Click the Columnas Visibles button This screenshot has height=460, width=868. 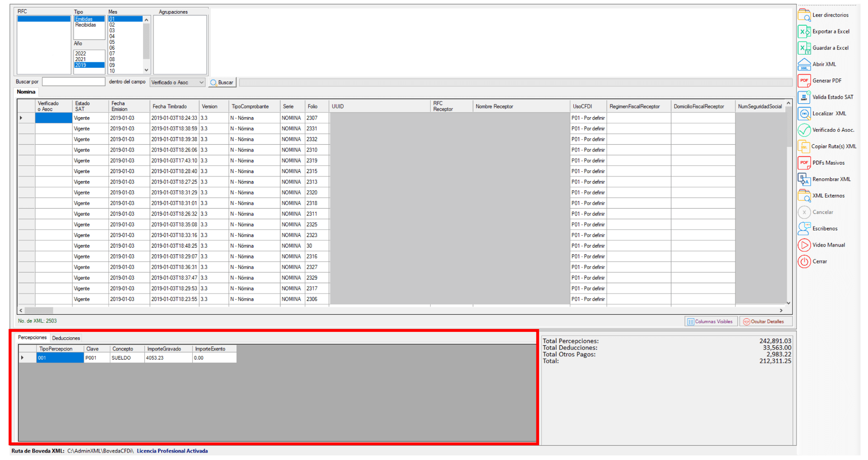(710, 322)
